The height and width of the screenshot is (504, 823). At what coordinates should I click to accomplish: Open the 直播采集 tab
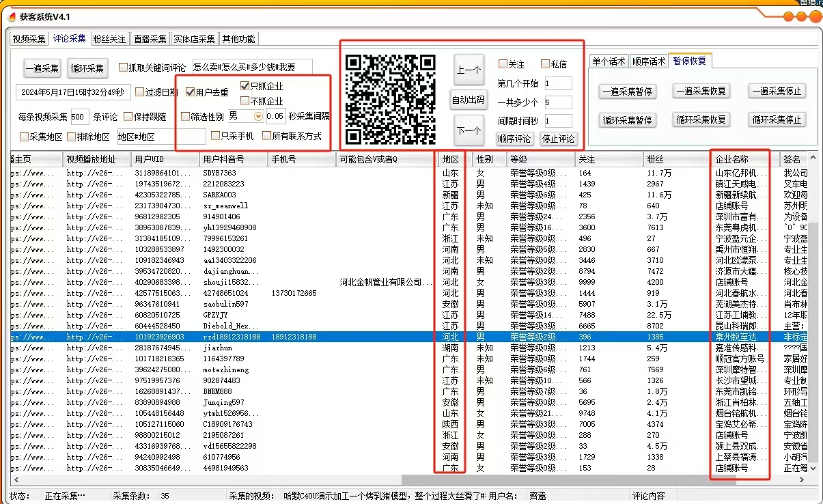coord(150,39)
